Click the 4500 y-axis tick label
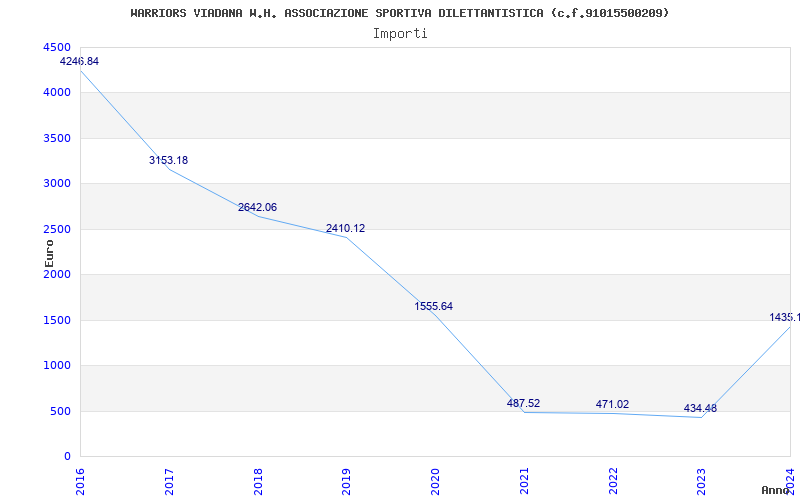 tap(57, 47)
